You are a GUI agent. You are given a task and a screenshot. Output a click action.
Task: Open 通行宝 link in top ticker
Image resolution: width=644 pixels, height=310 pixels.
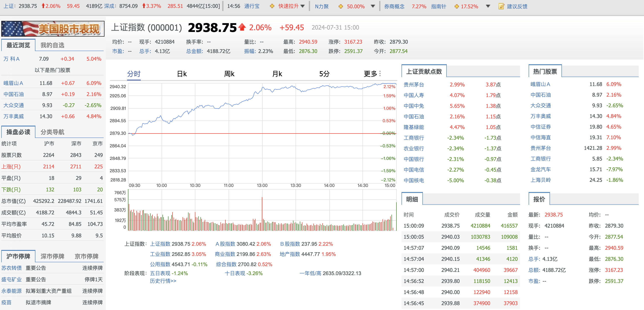(x=252, y=6)
